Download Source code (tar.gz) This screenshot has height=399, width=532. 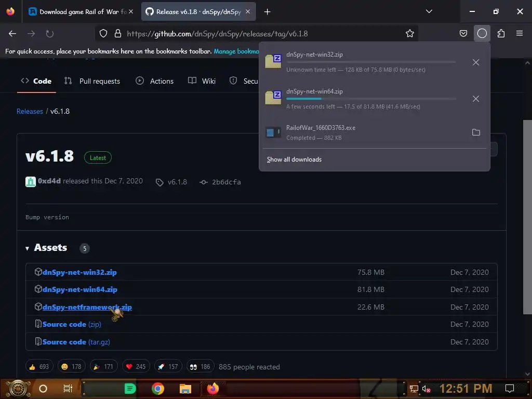[x=76, y=342]
